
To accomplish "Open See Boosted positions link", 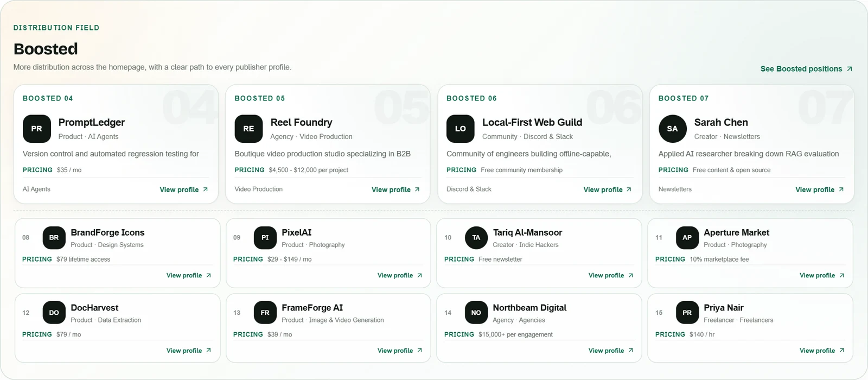I will coord(806,69).
